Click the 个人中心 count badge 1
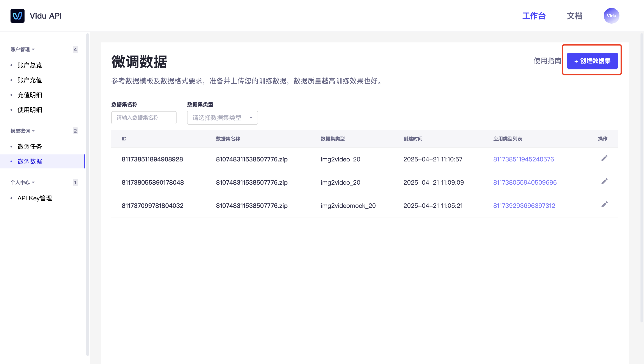644x364 pixels. pyautogui.click(x=75, y=182)
